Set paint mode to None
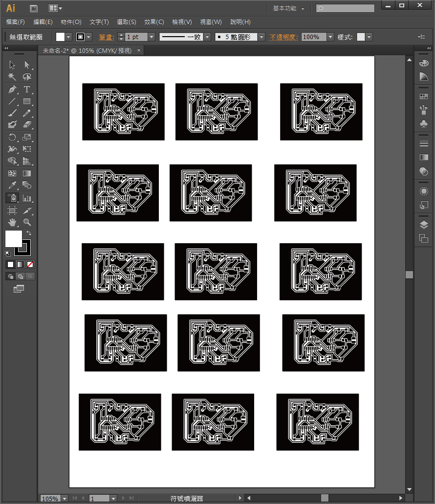The height and width of the screenshot is (504, 435). point(30,264)
